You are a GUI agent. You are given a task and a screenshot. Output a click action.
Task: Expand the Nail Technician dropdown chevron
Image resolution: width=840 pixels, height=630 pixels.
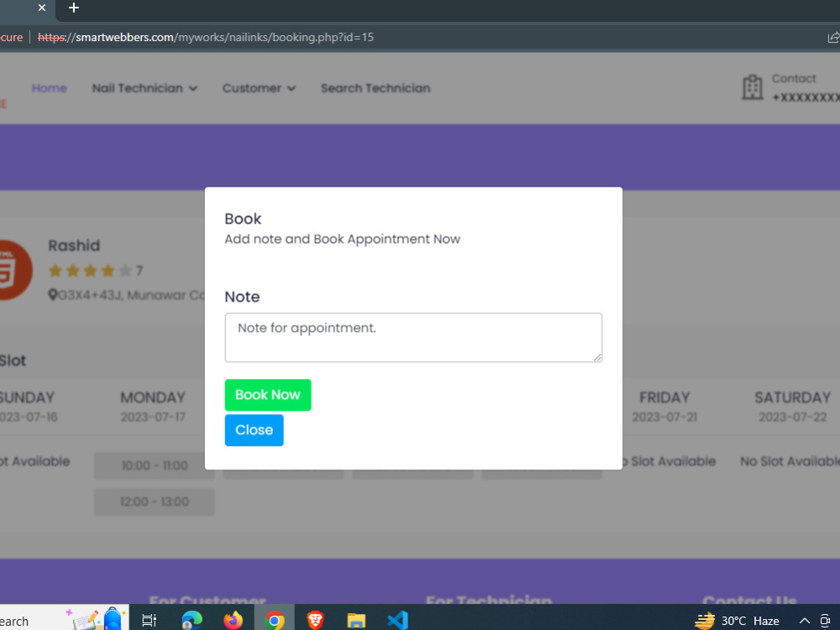[x=193, y=89]
